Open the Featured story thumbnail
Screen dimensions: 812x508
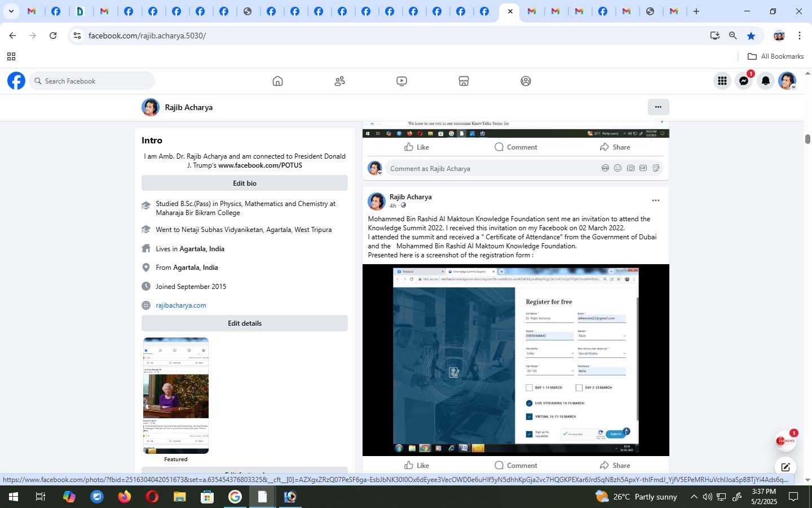(176, 396)
